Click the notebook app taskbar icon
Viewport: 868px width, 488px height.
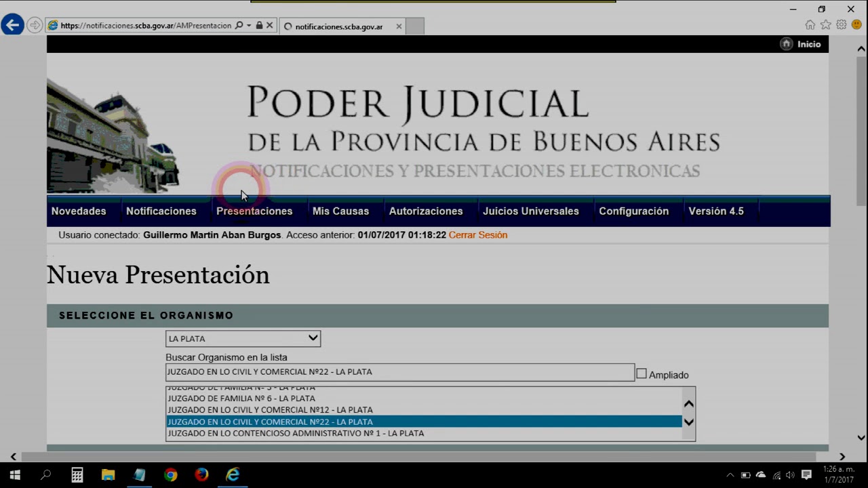point(139,475)
